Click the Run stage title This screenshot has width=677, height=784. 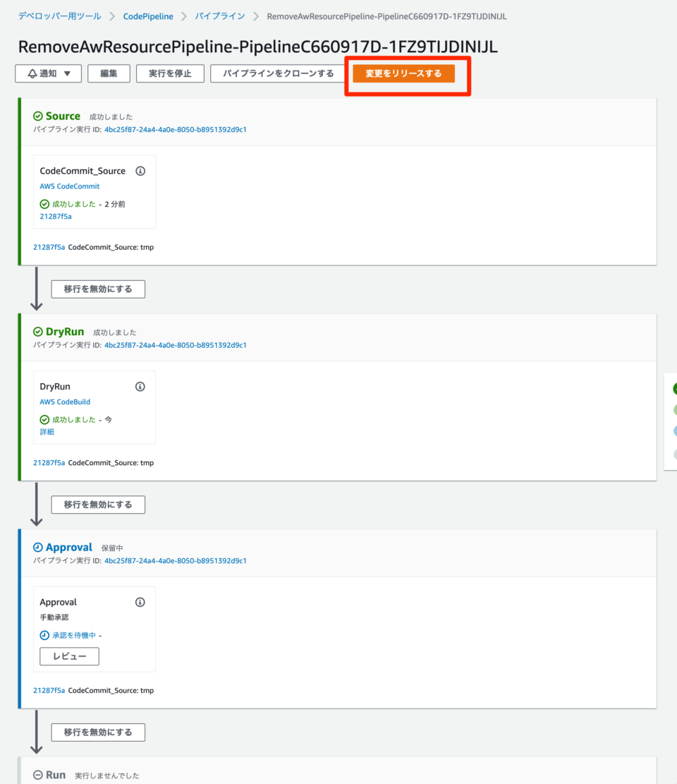[56, 775]
